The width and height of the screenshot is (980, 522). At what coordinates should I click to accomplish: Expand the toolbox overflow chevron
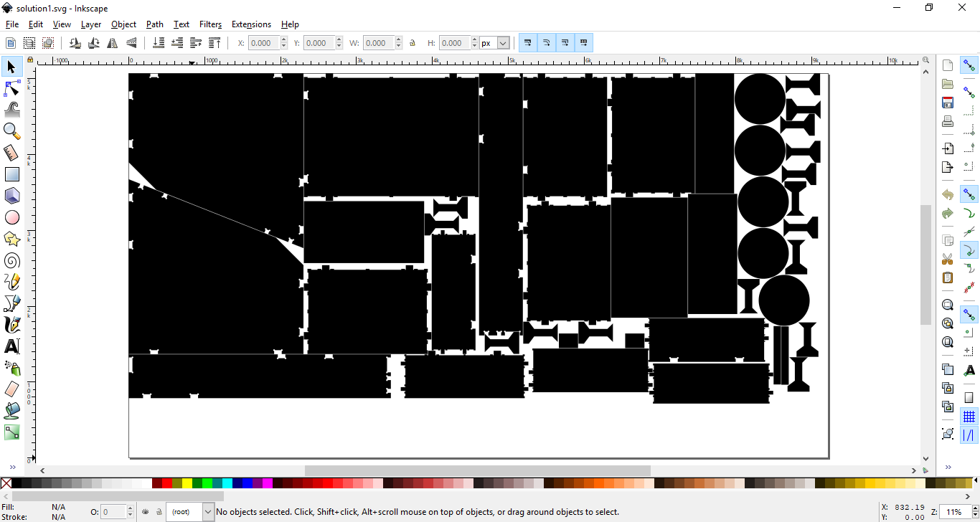coord(12,468)
